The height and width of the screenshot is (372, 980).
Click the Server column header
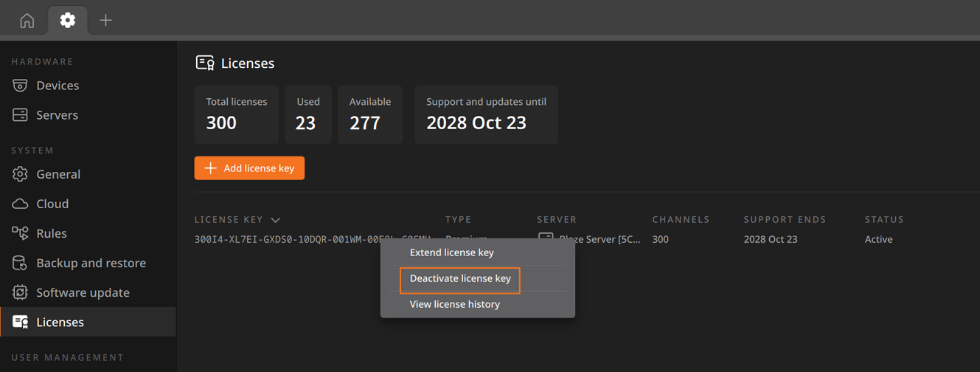(557, 219)
